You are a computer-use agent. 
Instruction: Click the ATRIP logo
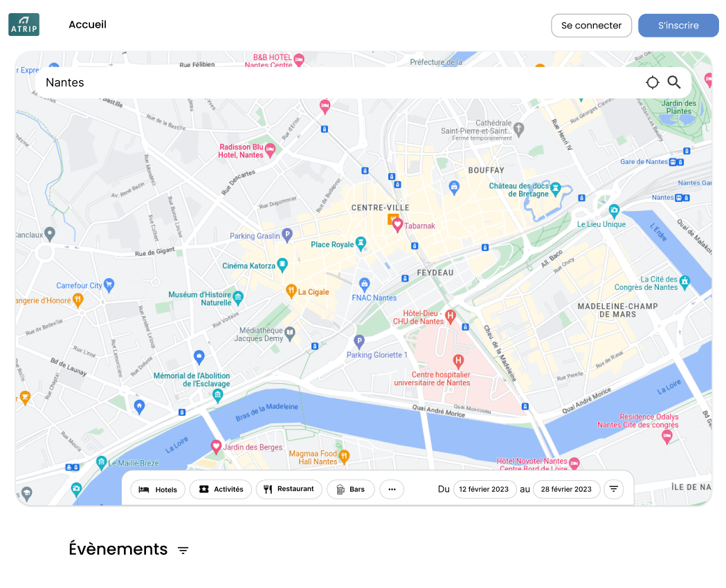pyautogui.click(x=24, y=24)
